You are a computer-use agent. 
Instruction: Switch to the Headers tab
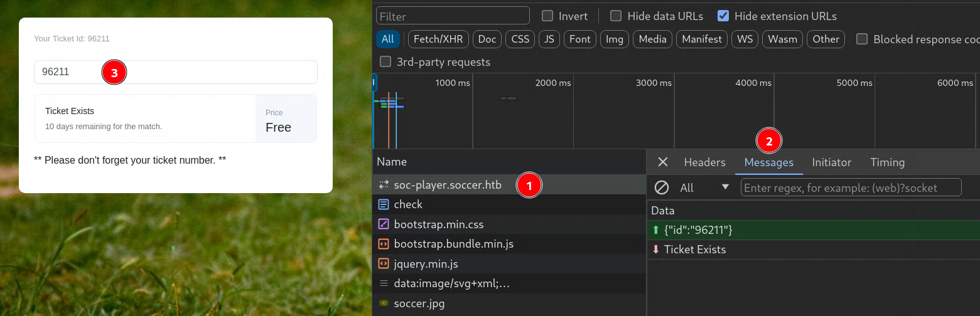[x=704, y=162]
